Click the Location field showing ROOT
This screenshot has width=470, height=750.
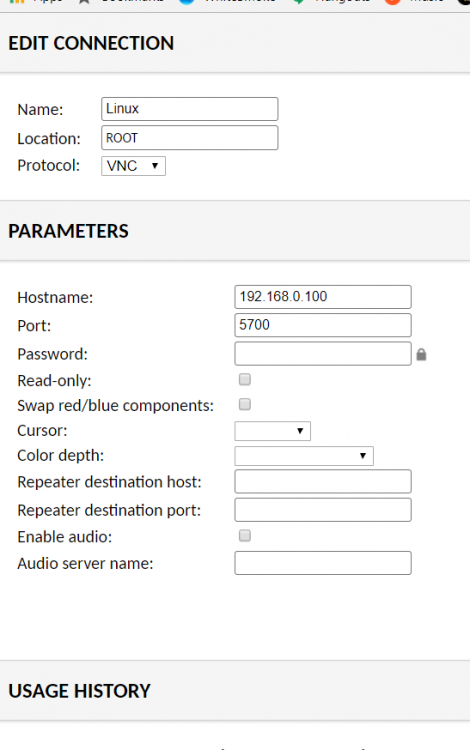[189, 138]
